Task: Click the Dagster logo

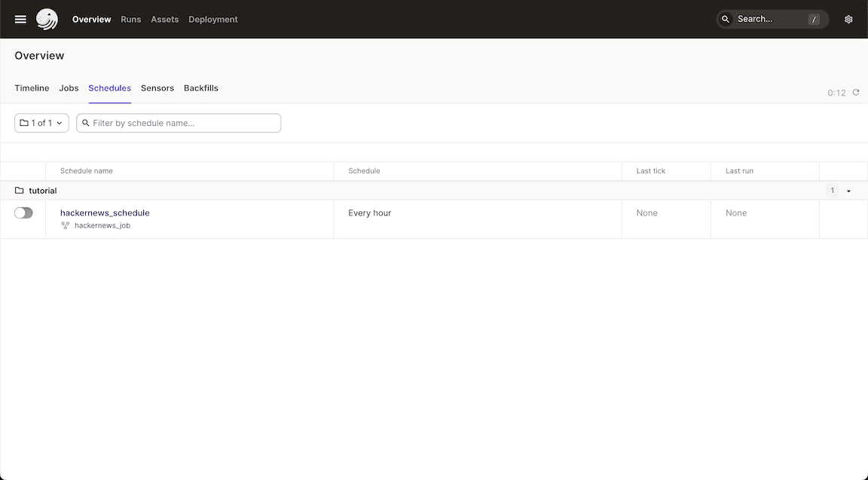Action: (x=47, y=19)
